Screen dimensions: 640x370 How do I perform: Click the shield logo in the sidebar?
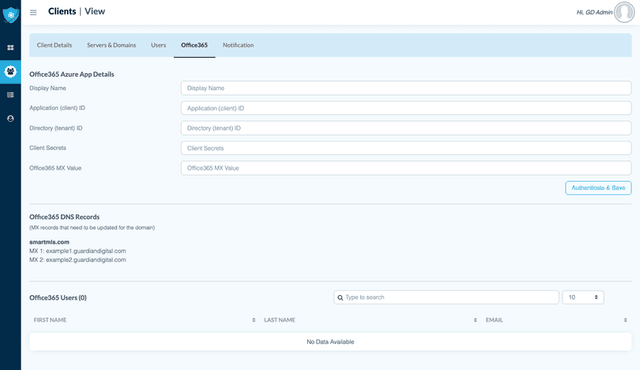11,15
